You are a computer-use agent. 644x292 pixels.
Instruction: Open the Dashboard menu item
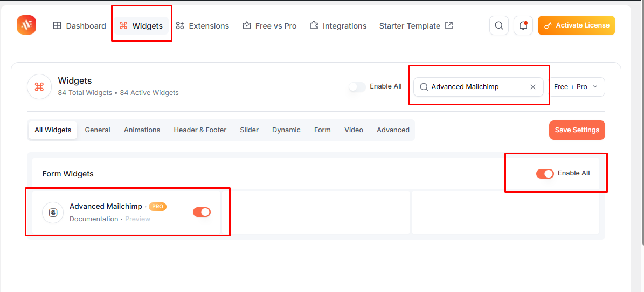coord(79,26)
